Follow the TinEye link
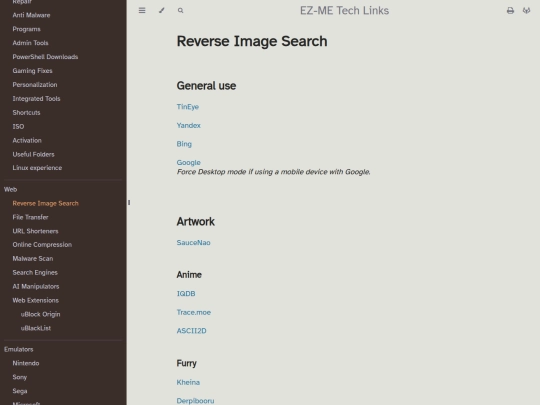The height and width of the screenshot is (405, 540). point(188,107)
